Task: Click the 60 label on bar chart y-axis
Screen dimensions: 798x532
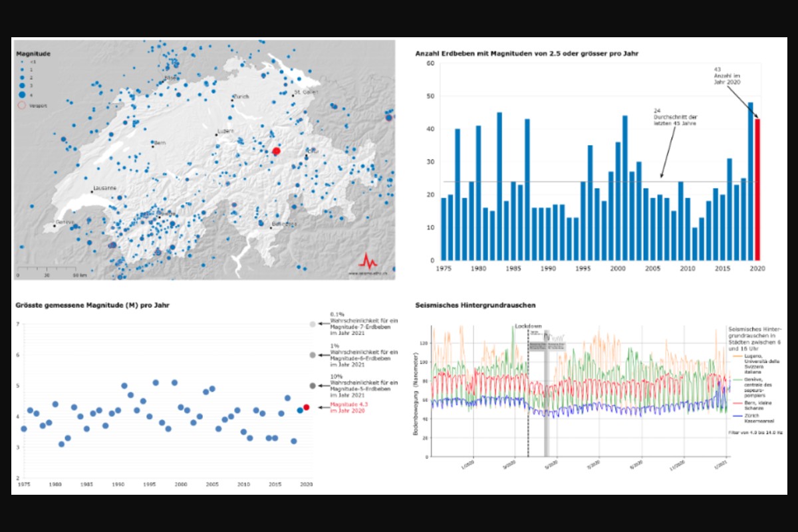Action: point(431,64)
